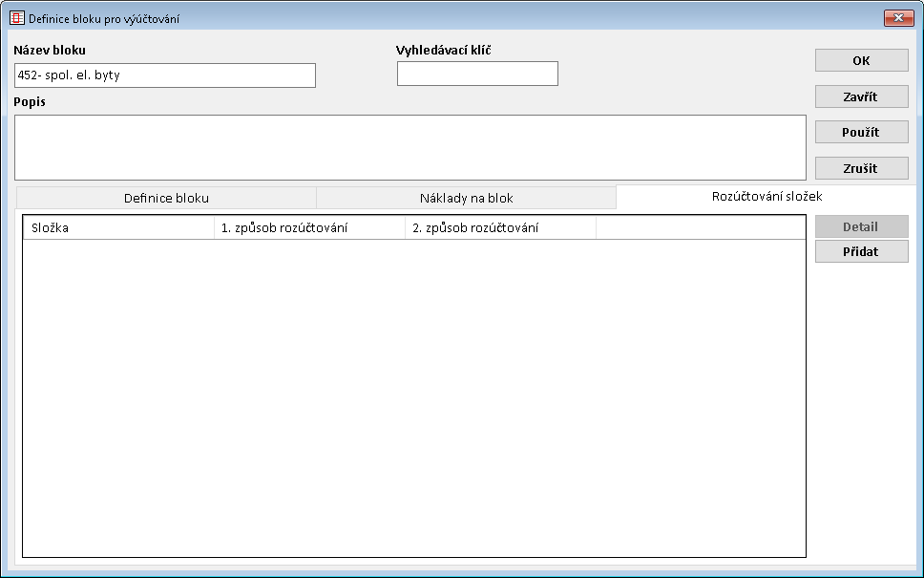Close the Definice bloku pro vyúčtování window
This screenshot has height=578, width=924.
tap(898, 18)
